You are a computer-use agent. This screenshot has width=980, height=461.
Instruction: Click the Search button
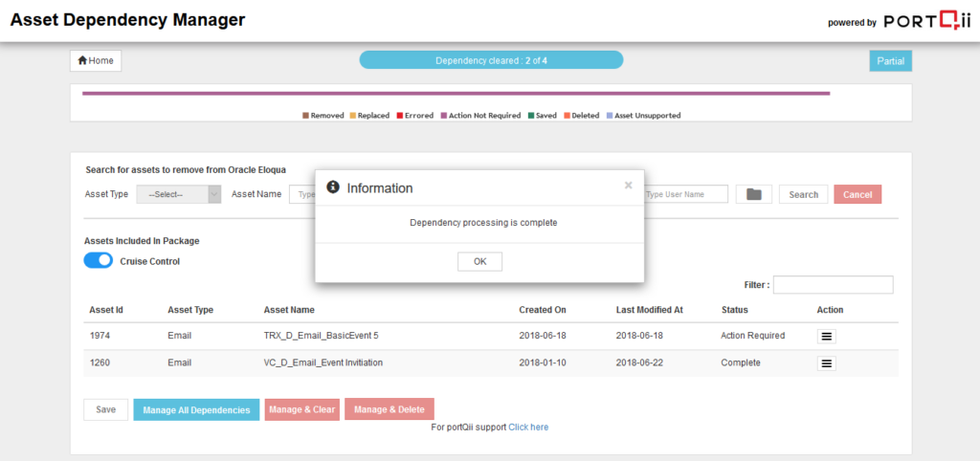coord(803,194)
